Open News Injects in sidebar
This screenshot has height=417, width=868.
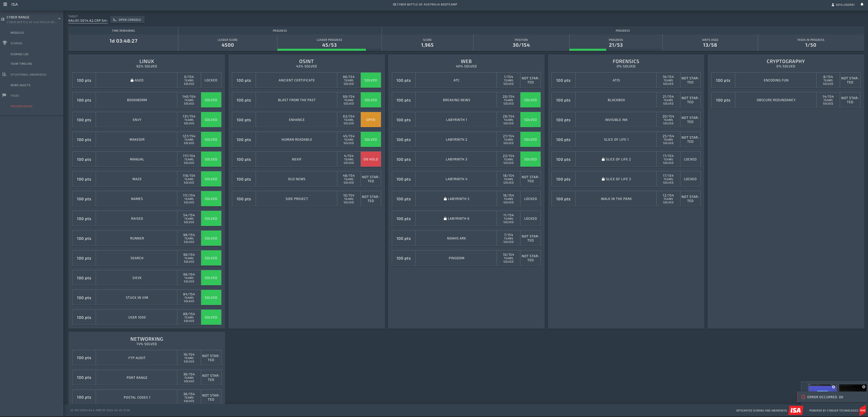click(20, 85)
